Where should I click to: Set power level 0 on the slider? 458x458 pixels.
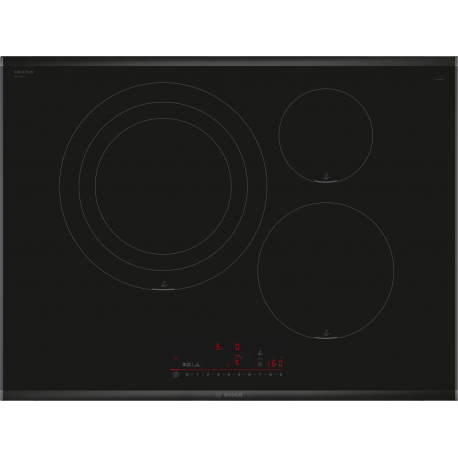[187, 374]
